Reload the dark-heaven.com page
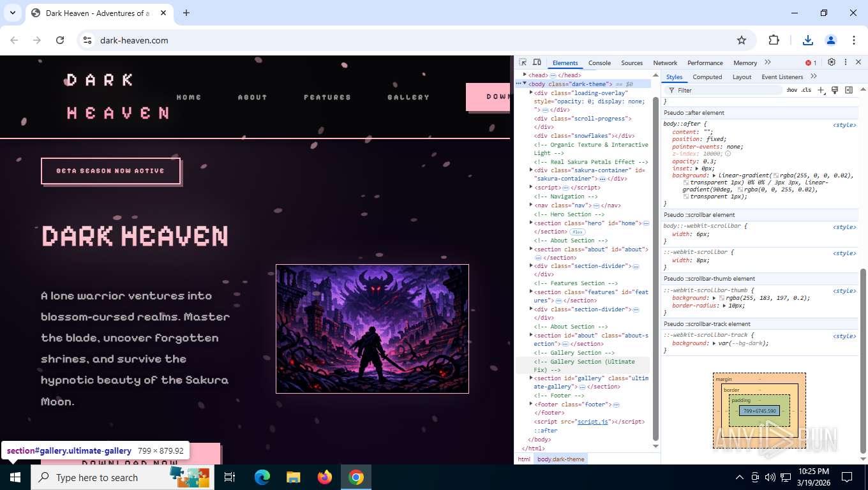Screen dimensions: 868x490 point(60,40)
